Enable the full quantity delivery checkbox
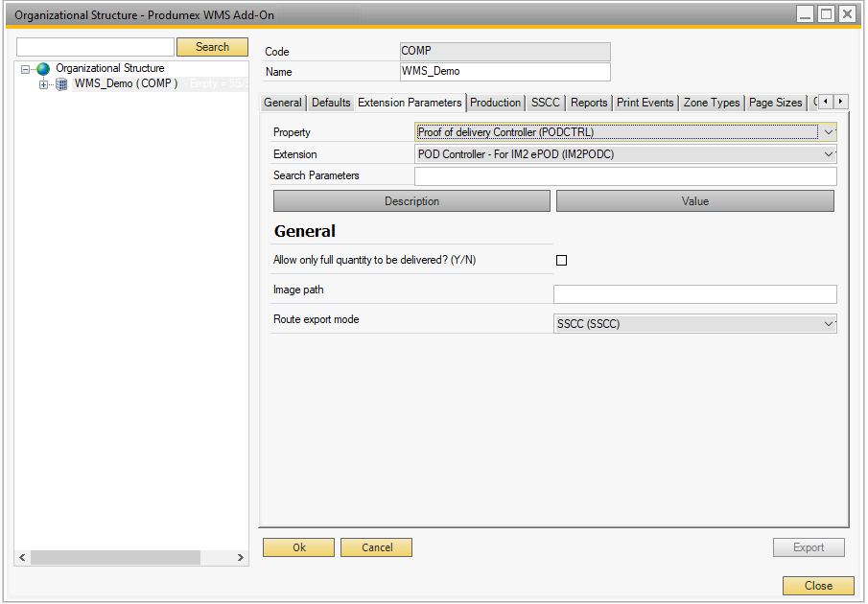This screenshot has width=868, height=604. 561,260
